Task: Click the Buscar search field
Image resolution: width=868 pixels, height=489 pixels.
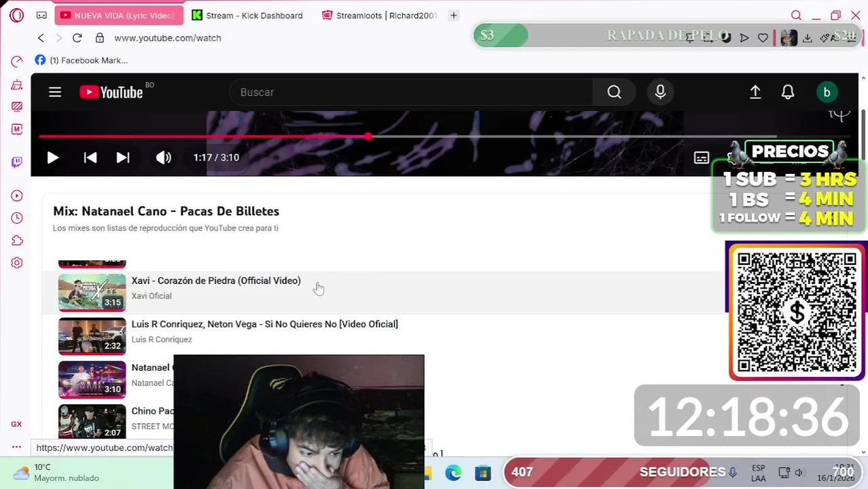Action: [411, 92]
